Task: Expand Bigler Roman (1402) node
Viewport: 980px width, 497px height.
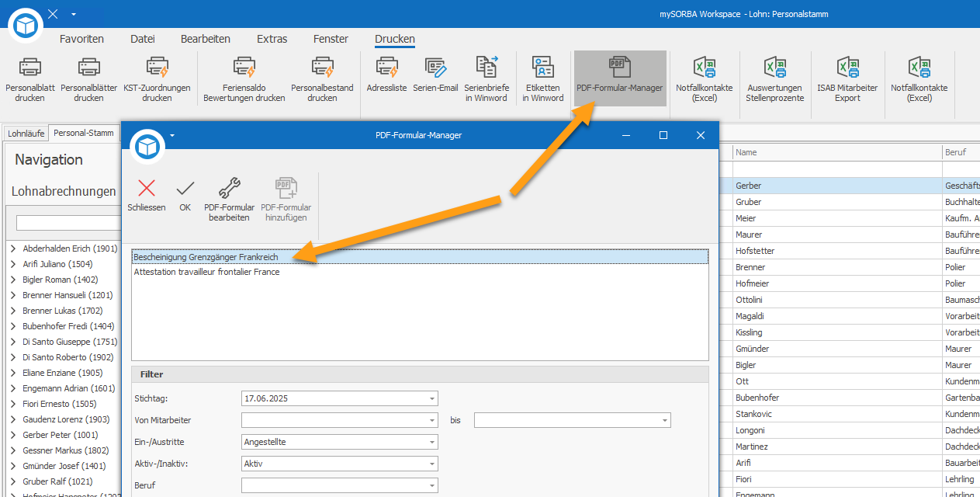Action: coord(13,280)
